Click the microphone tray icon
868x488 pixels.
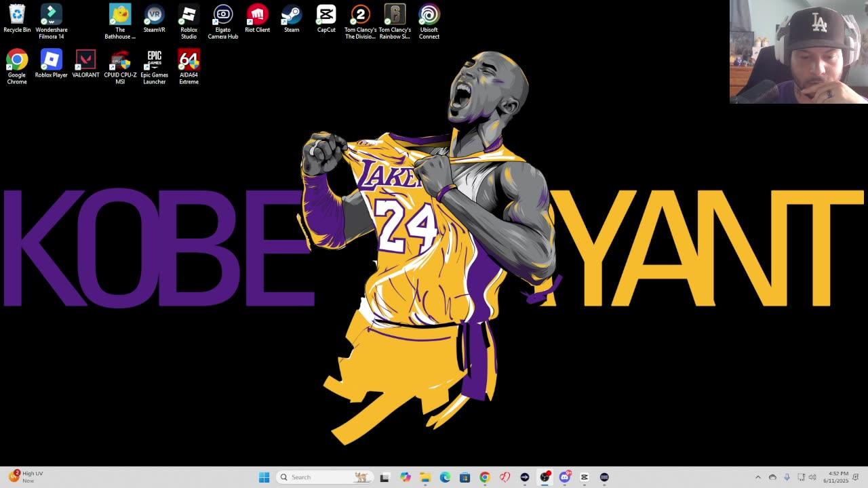(x=787, y=477)
